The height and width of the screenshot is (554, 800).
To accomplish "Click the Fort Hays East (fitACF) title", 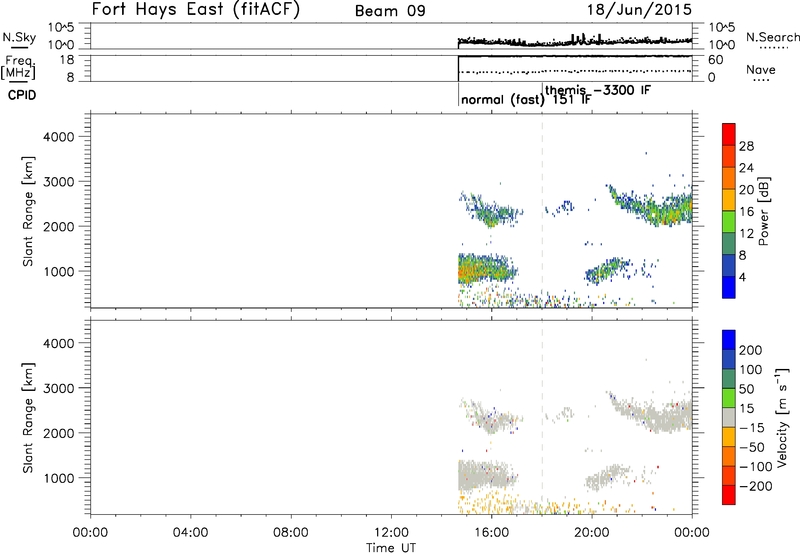I will click(x=195, y=9).
